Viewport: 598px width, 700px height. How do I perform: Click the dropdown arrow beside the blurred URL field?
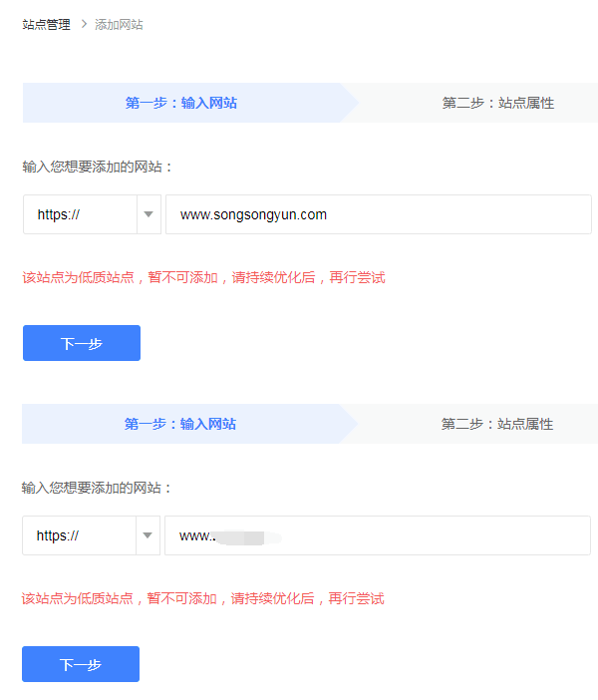[148, 535]
